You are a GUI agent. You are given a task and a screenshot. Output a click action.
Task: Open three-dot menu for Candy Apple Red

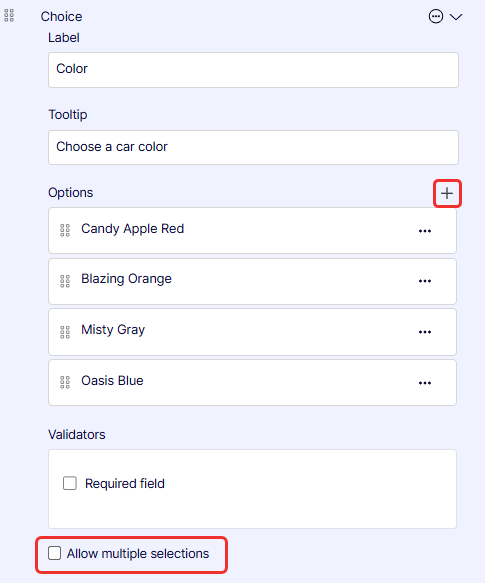coord(425,231)
